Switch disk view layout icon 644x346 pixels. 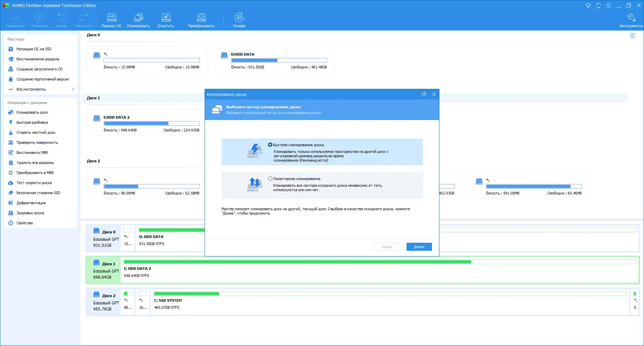click(x=633, y=36)
